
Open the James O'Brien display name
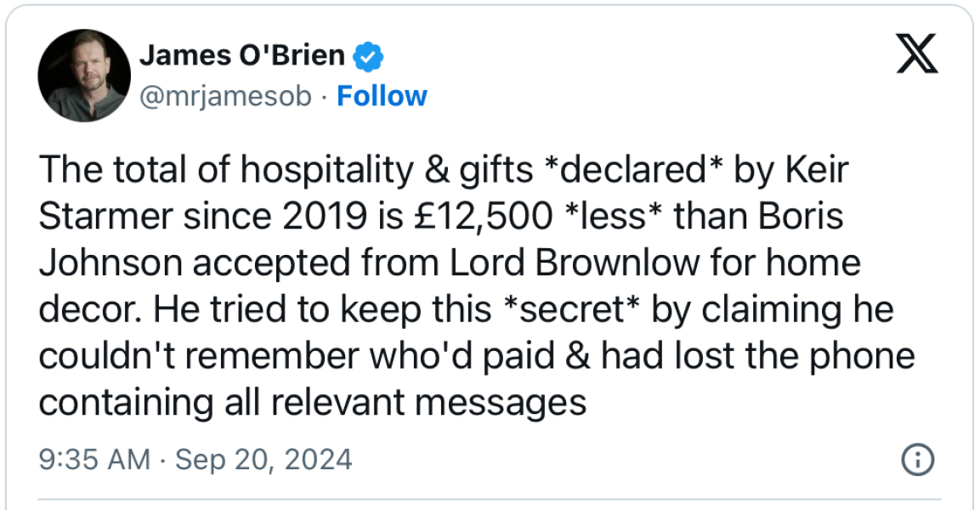(241, 56)
